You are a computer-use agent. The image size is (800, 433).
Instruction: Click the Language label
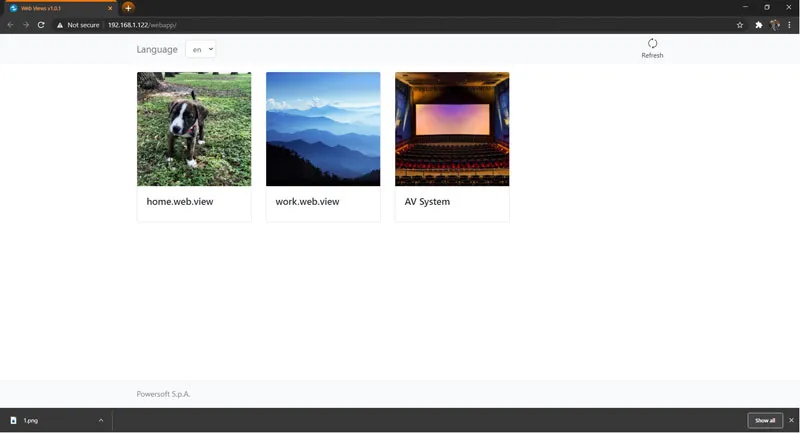(157, 49)
